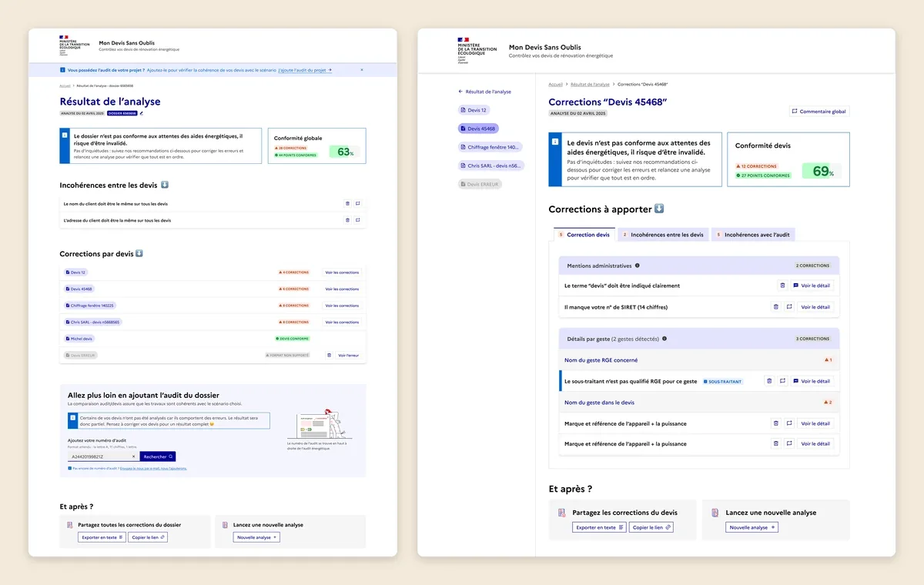Delete the 'Le nom du client' inconsistency via trash icon

(347, 204)
